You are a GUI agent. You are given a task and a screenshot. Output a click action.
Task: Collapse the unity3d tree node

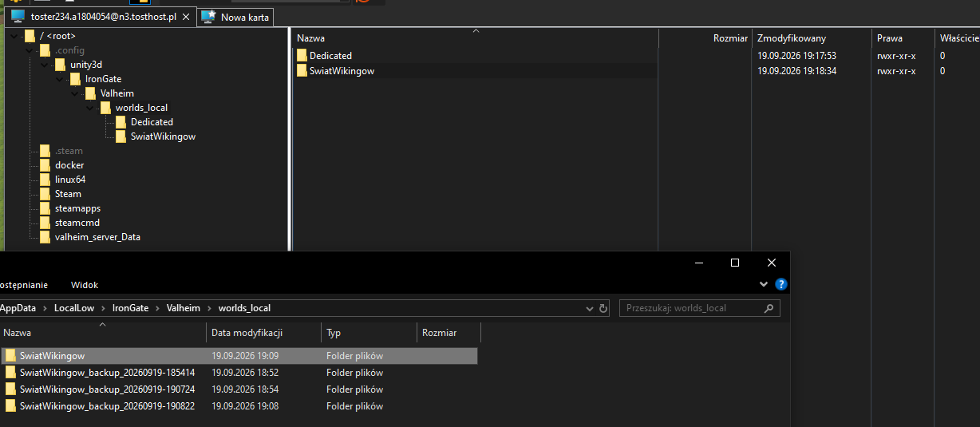pyautogui.click(x=44, y=65)
